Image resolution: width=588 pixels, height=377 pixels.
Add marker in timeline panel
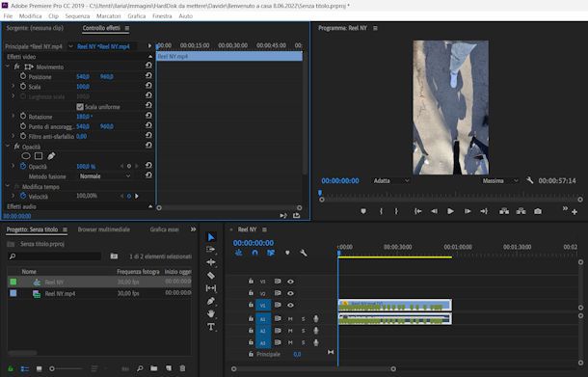coord(287,253)
